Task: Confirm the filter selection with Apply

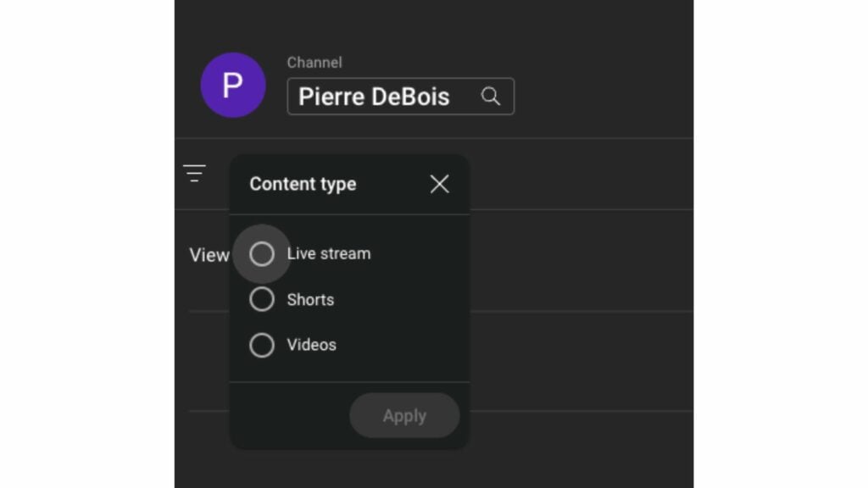Action: click(x=404, y=415)
